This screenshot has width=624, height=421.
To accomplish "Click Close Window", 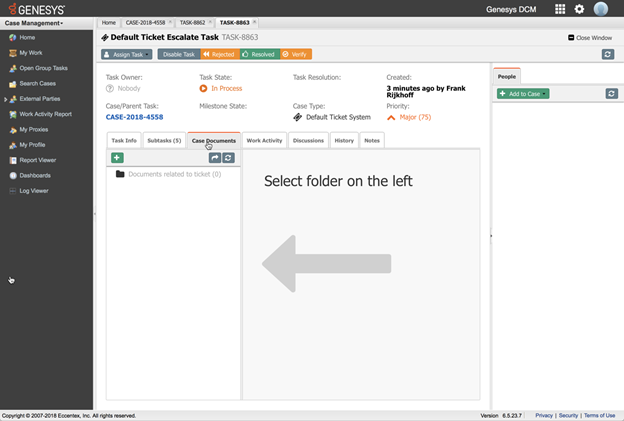I will [590, 38].
